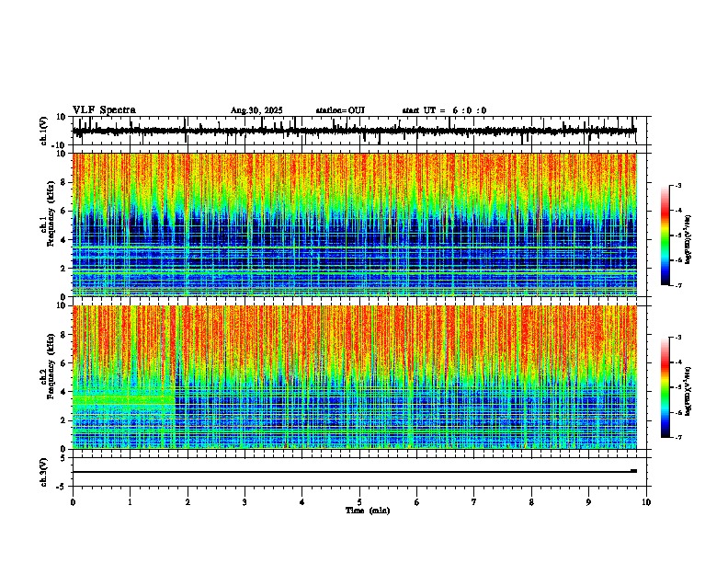Click the "5" tick on ch.3 voltage axis
The width and height of the screenshot is (728, 563).
tap(64, 458)
